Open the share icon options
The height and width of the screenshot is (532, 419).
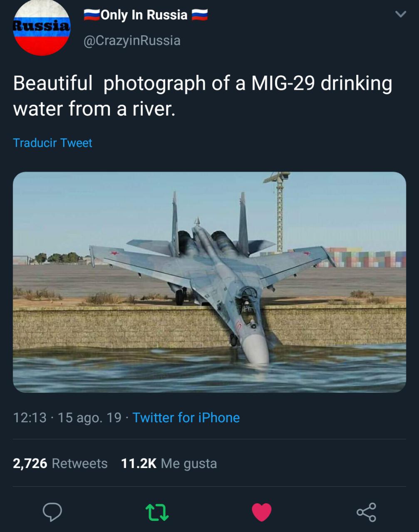(x=367, y=512)
